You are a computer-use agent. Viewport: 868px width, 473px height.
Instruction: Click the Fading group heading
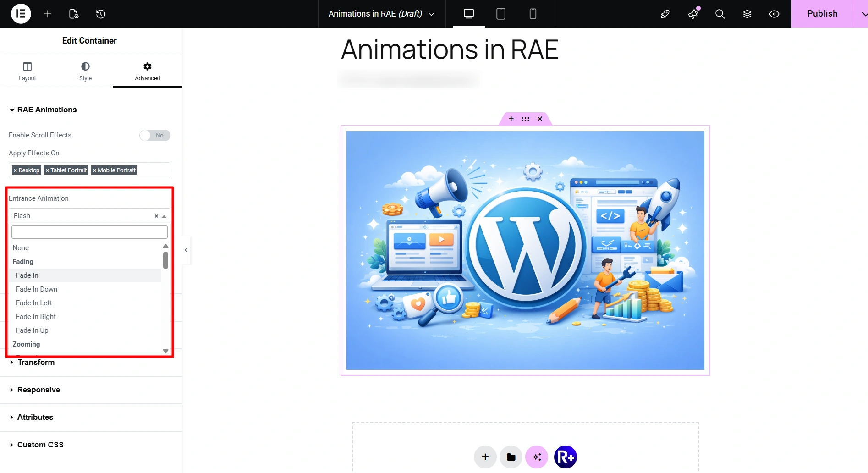[23, 262]
